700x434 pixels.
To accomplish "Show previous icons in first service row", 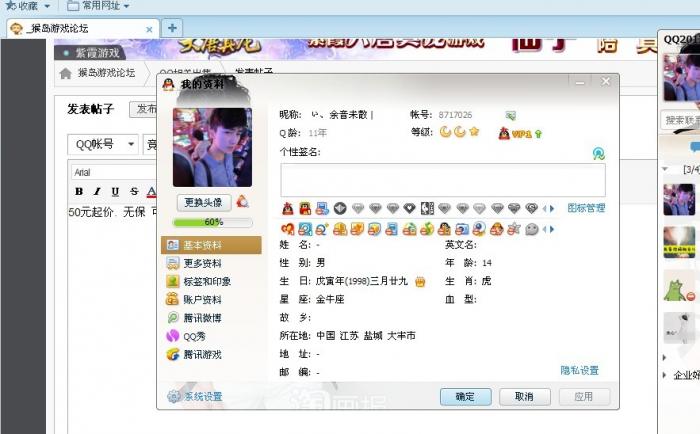I will pos(545,209).
